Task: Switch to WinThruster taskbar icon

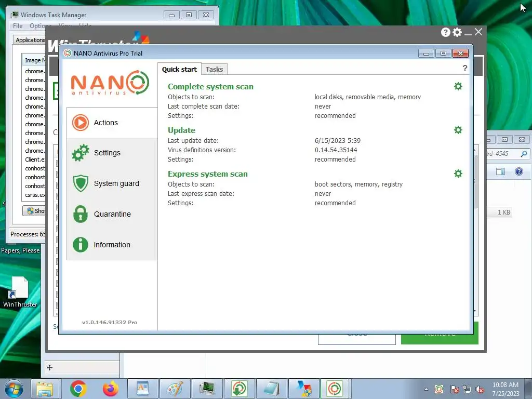Action: pyautogui.click(x=303, y=389)
